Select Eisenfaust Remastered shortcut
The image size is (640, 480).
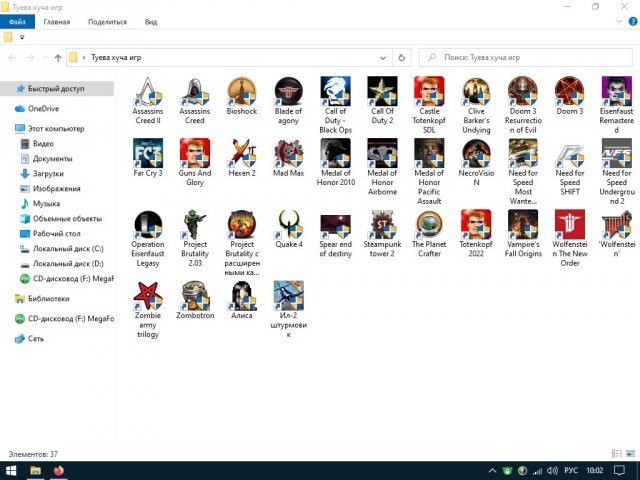pyautogui.click(x=616, y=105)
